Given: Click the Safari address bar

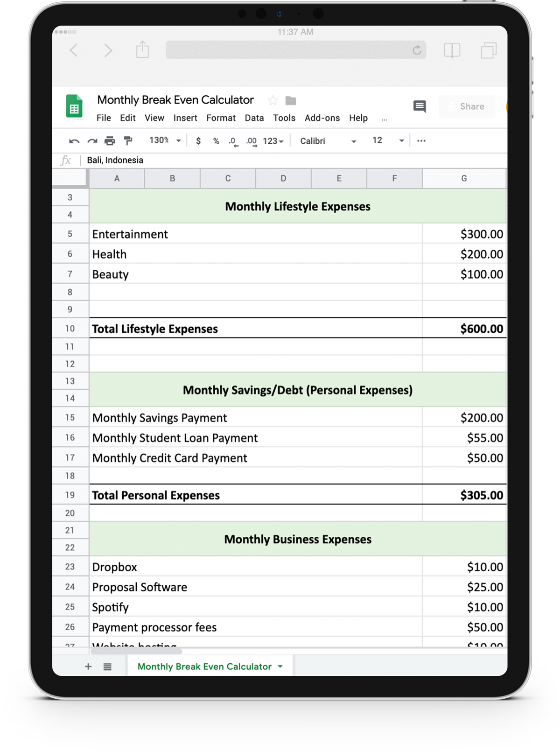Looking at the screenshot, I should tap(296, 50).
